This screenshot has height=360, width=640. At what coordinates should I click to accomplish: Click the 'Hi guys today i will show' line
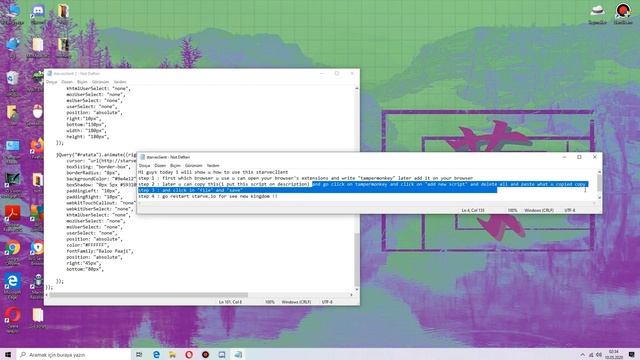click(213, 172)
